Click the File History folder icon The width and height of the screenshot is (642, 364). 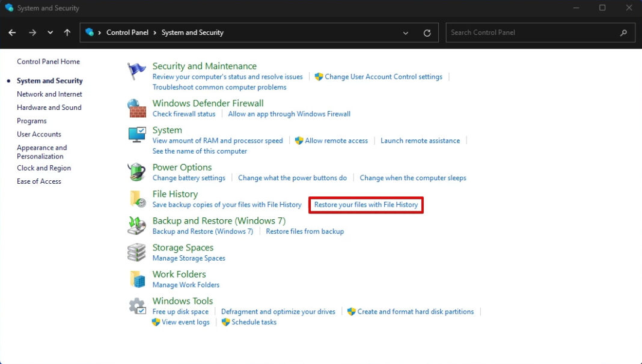click(136, 199)
